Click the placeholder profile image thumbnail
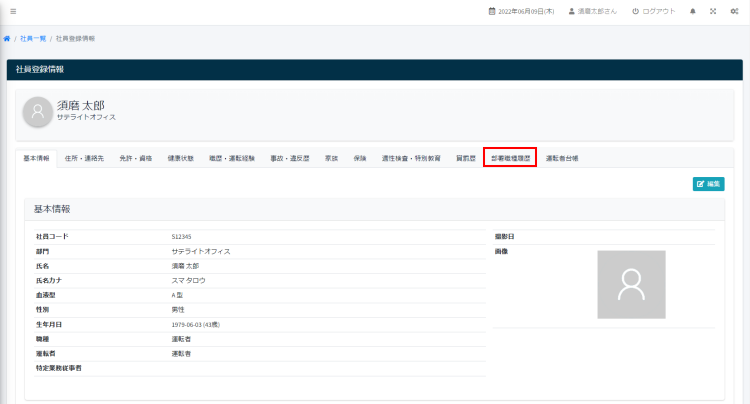 point(631,284)
